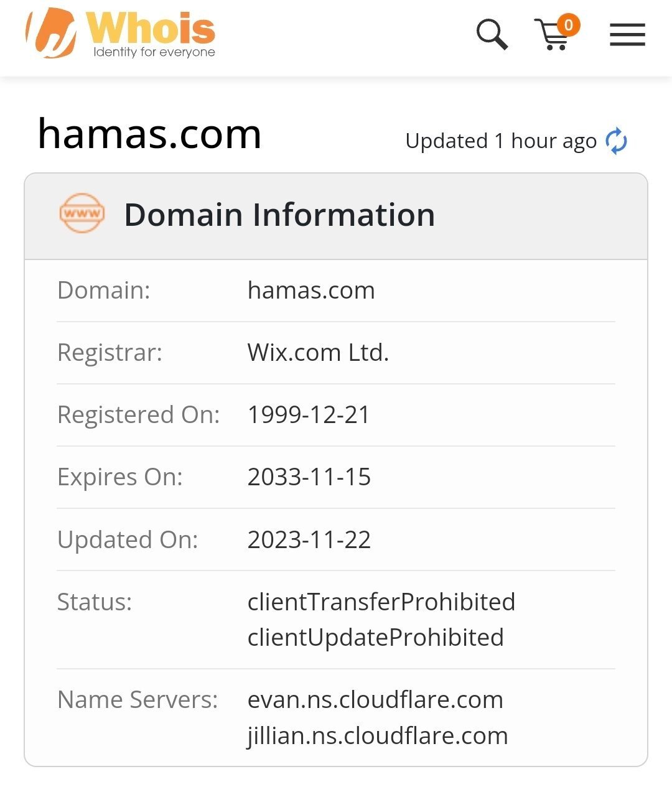Click the hamas.com domain value
Viewport: 672px width, 787px height.
coord(311,291)
